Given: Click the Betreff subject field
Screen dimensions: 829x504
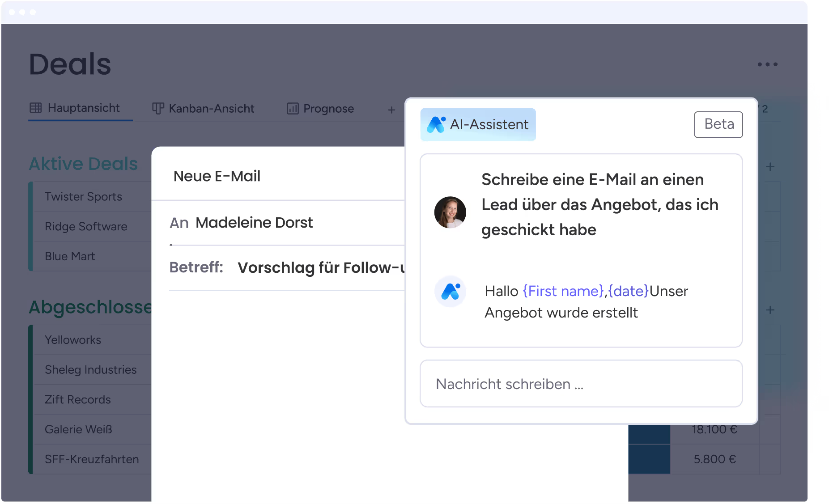Looking at the screenshot, I should tap(287, 267).
